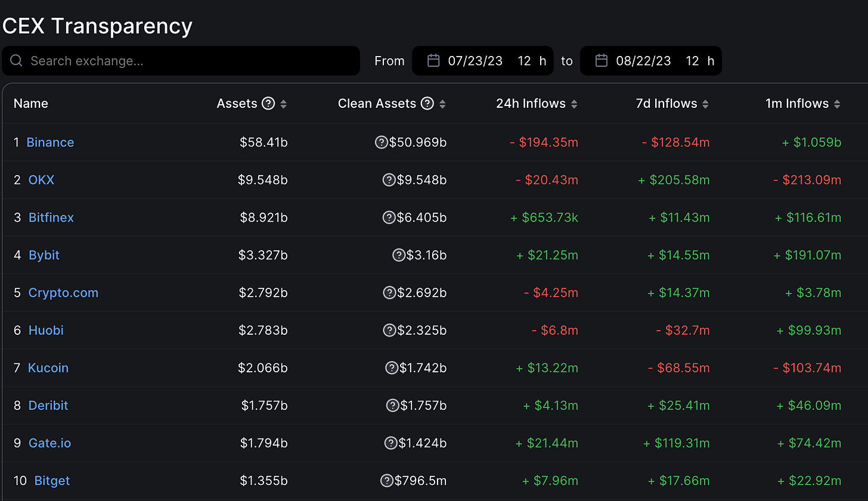Select Huobi 7d inflow - $32.7m
The image size is (868, 501).
[683, 330]
